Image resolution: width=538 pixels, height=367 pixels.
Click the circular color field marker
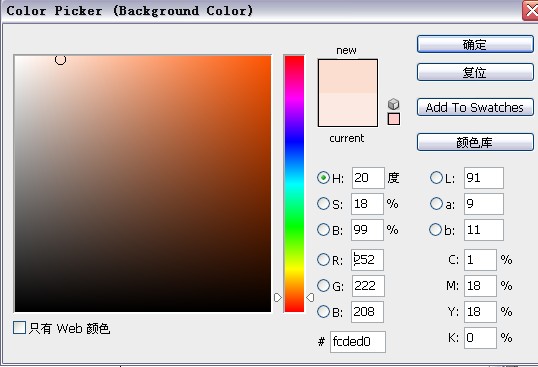click(x=60, y=60)
